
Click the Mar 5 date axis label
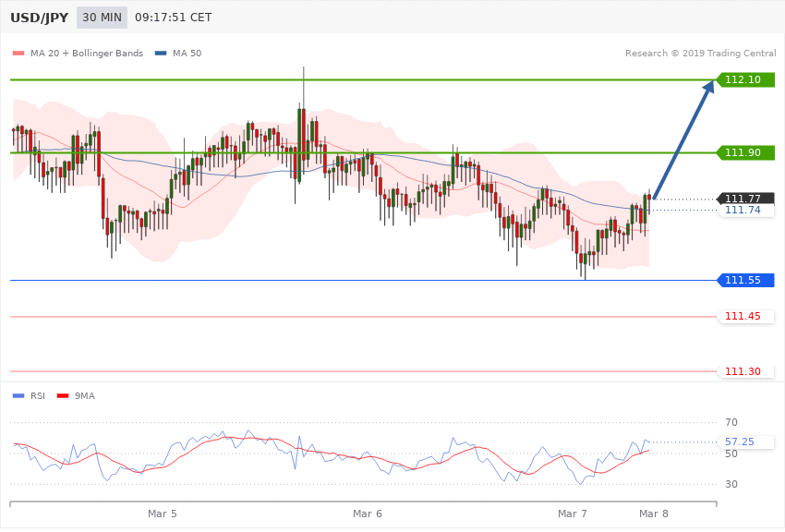coord(163,514)
